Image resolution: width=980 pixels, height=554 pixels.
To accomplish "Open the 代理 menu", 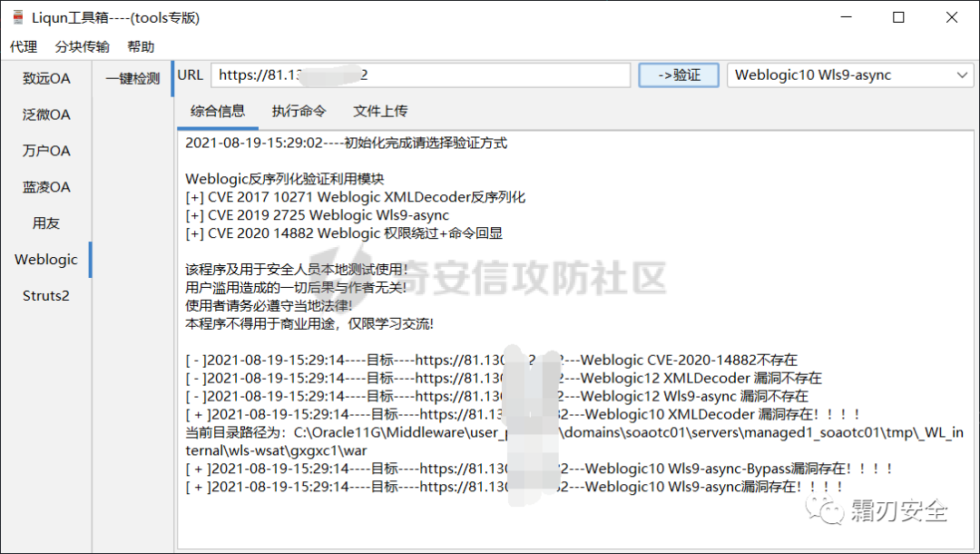I will [x=24, y=47].
